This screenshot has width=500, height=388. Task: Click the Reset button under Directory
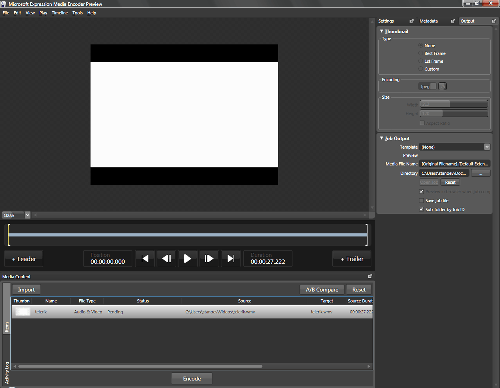(450, 182)
